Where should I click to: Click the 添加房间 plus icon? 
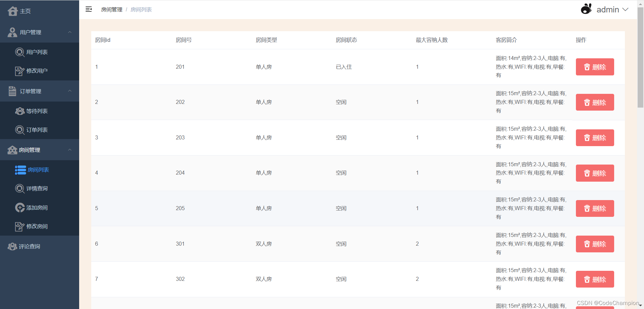tap(20, 207)
